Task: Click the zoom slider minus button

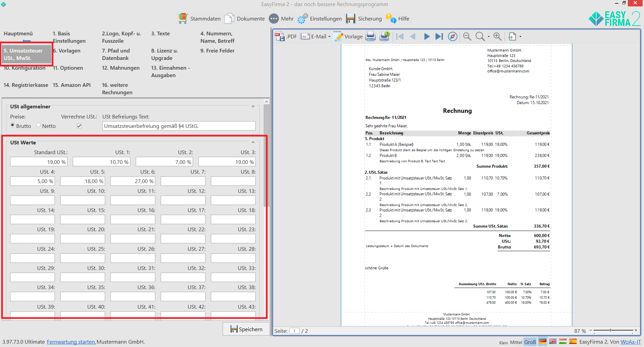Action: click(x=590, y=331)
